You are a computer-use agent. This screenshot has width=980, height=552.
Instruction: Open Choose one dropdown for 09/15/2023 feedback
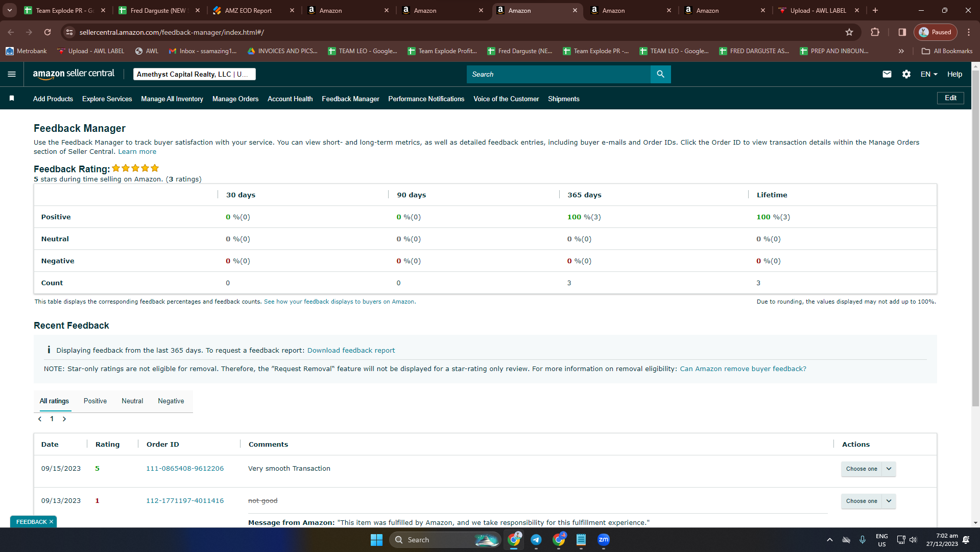(868, 469)
